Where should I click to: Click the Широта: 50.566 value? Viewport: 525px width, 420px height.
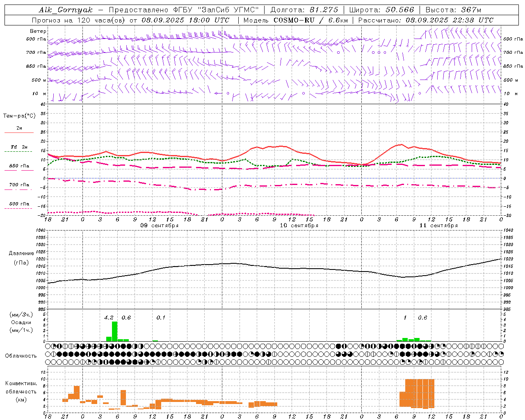coord(381,10)
